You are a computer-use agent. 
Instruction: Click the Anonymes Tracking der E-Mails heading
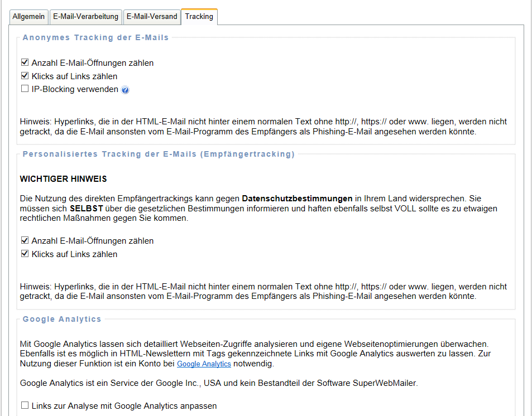pos(95,38)
